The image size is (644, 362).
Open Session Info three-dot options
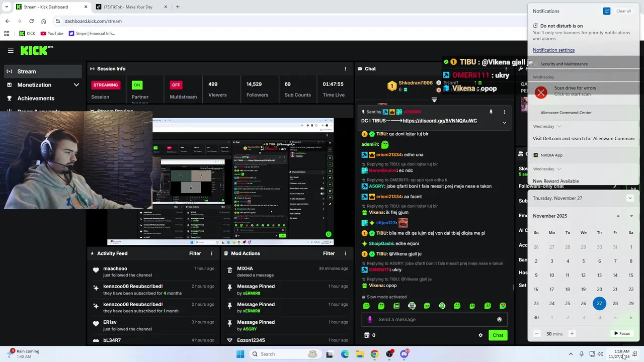tap(345, 69)
